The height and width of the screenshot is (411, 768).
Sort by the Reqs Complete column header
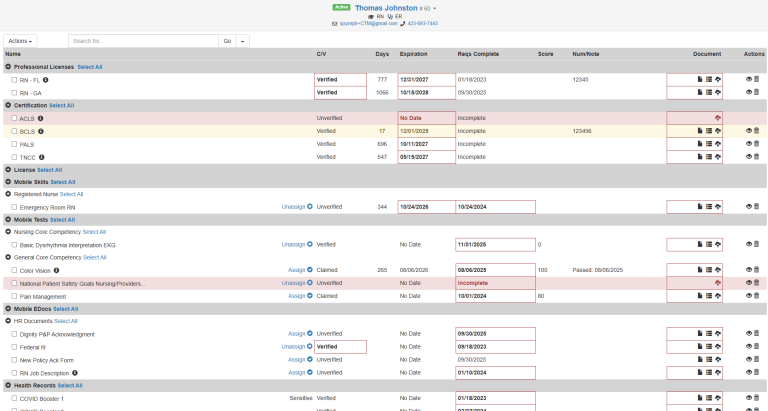click(478, 54)
